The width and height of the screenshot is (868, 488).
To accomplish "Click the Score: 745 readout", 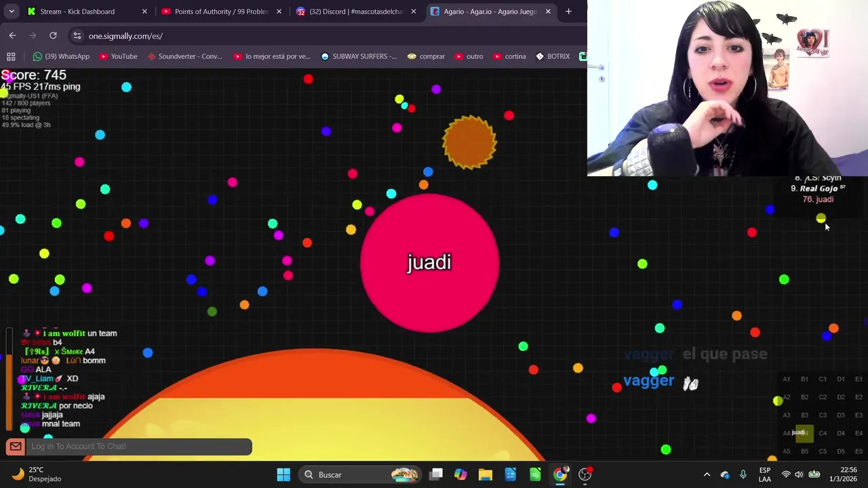I will pyautogui.click(x=33, y=75).
